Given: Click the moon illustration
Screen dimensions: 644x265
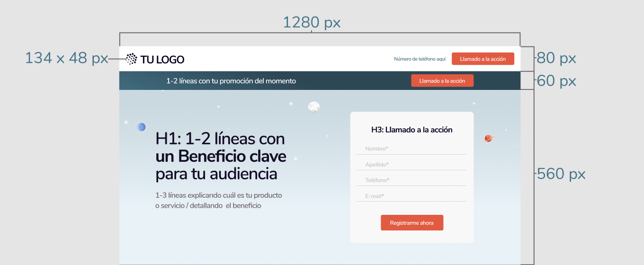Looking at the screenshot, I should coord(313,107).
